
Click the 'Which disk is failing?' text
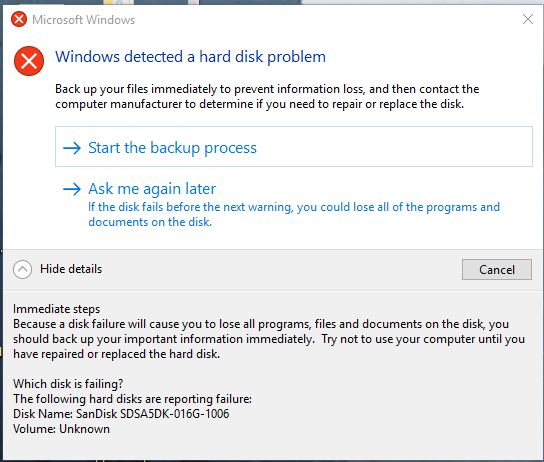click(68, 384)
